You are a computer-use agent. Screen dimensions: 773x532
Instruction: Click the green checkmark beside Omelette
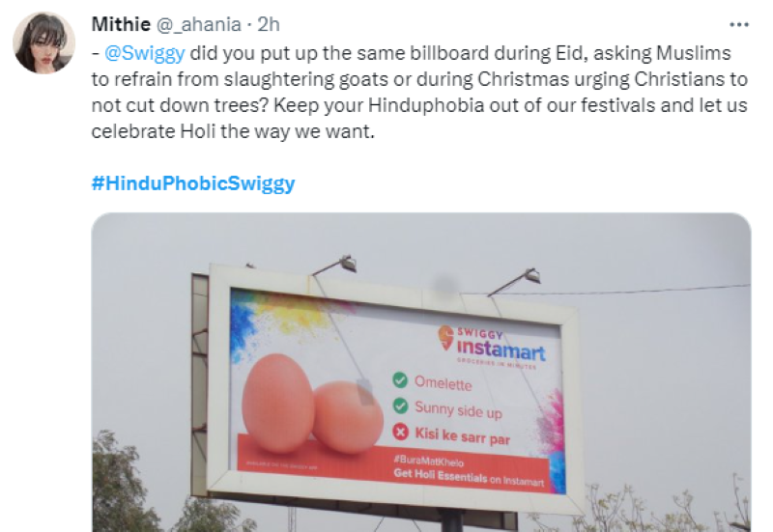tap(400, 379)
